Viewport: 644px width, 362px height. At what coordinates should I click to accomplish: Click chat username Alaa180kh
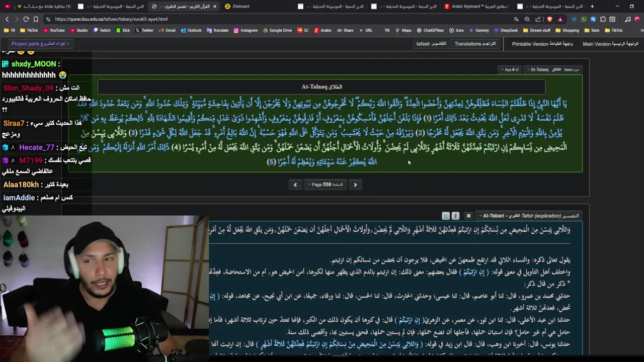21,185
